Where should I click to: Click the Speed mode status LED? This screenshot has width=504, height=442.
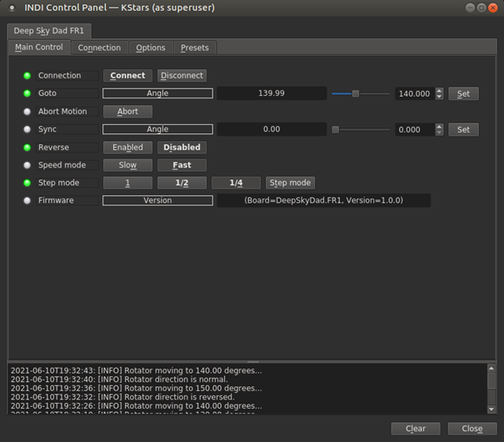tap(27, 165)
